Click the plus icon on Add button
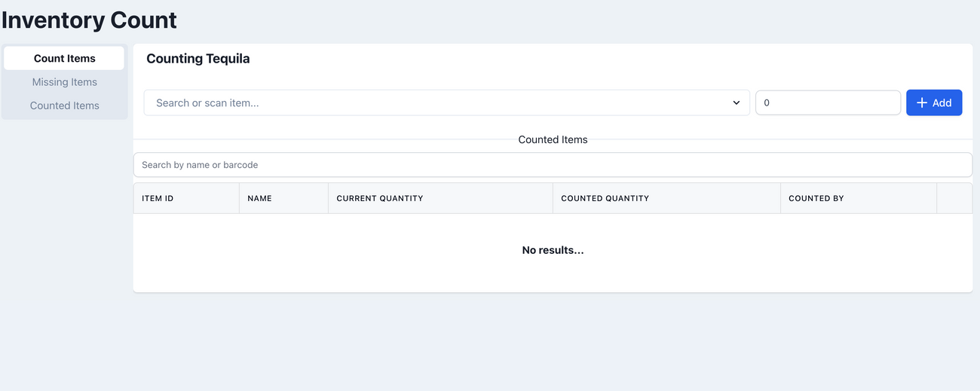This screenshot has width=980, height=391. pos(921,103)
